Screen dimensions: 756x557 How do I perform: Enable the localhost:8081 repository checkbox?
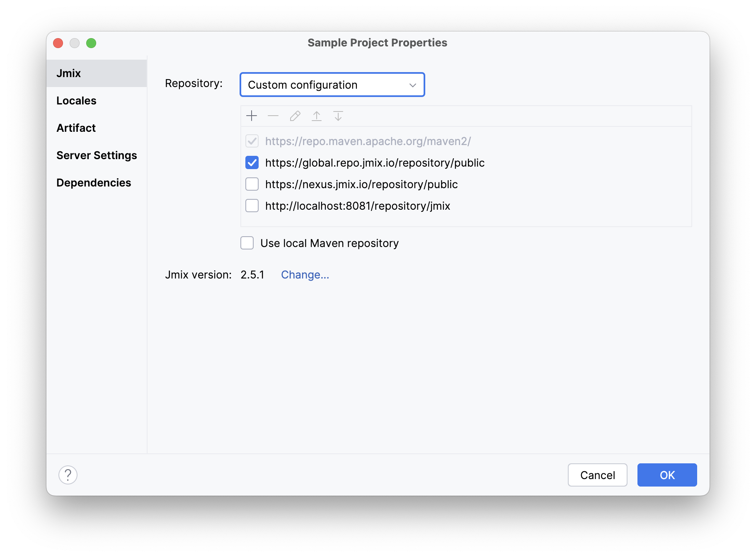(252, 206)
